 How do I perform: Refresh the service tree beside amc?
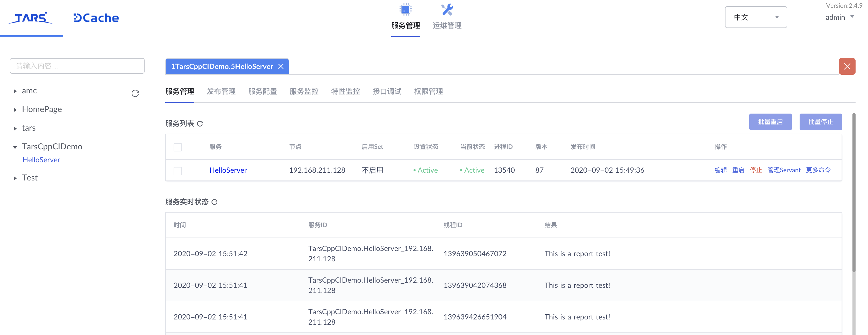coord(135,93)
